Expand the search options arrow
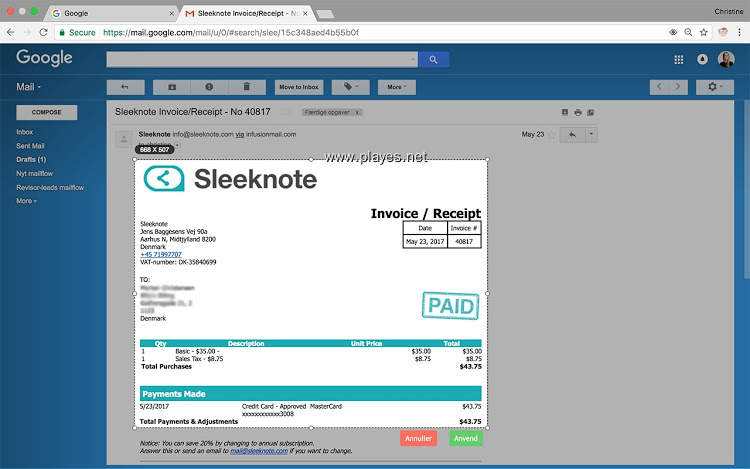 click(412, 59)
